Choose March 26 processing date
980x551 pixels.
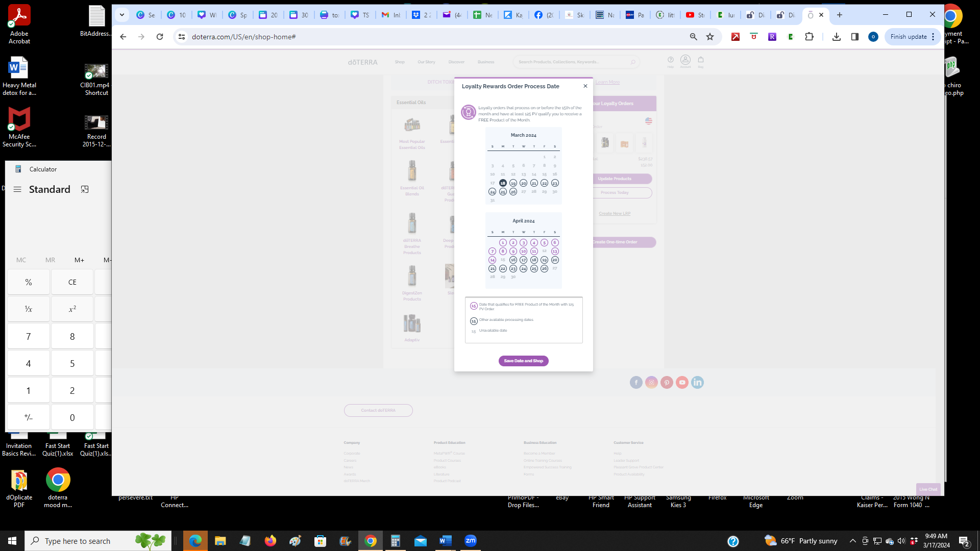click(x=513, y=192)
